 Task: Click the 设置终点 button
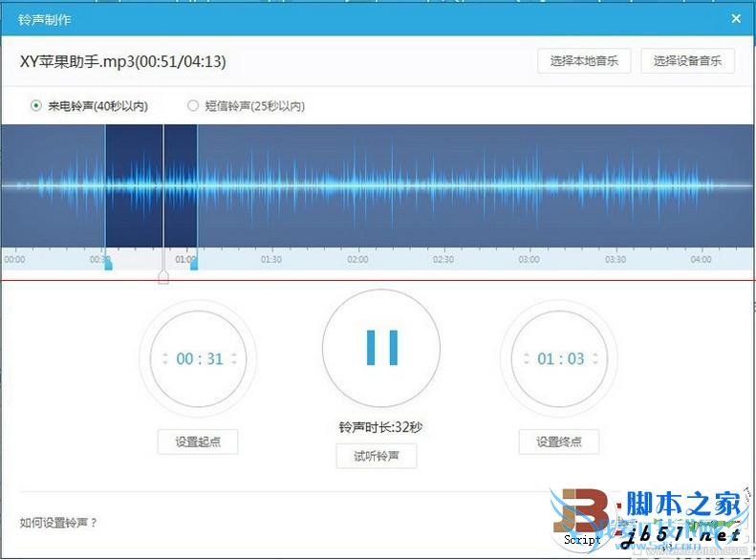click(x=559, y=442)
